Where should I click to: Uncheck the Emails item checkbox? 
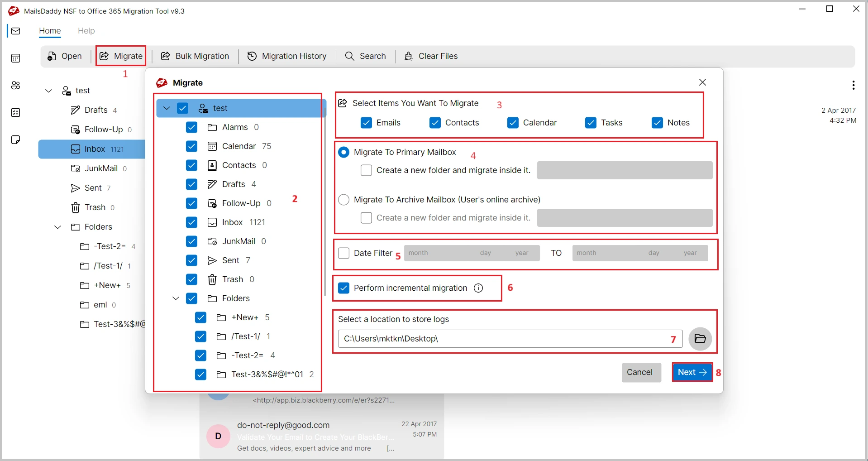[367, 123]
